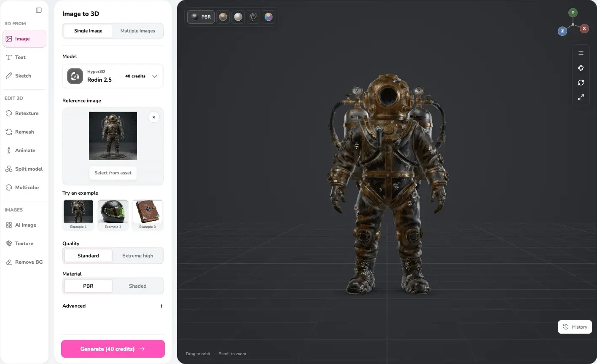Open the viewer settings sliders
The width and height of the screenshot is (597, 364).
pyautogui.click(x=581, y=53)
